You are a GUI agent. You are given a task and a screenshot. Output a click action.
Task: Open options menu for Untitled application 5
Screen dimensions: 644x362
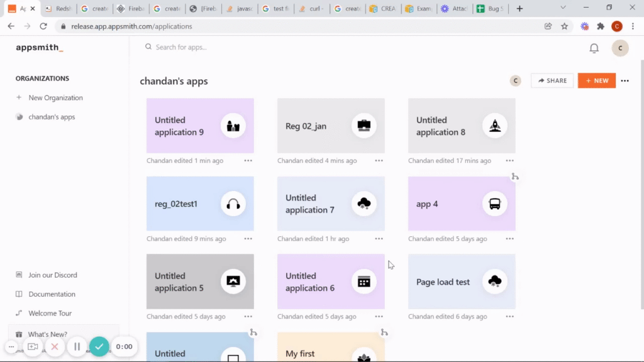pyautogui.click(x=248, y=317)
